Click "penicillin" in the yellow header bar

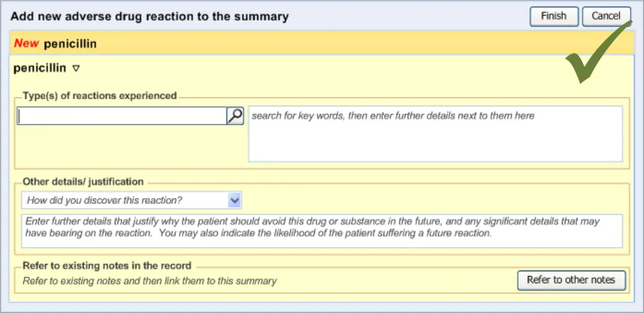70,44
